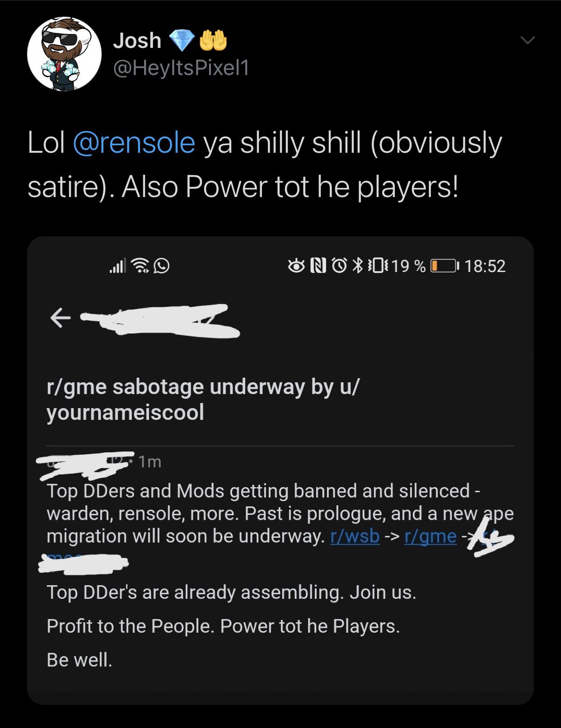Expand the tweet options chevron
Viewport: 561px width, 728px height.
coord(527,41)
